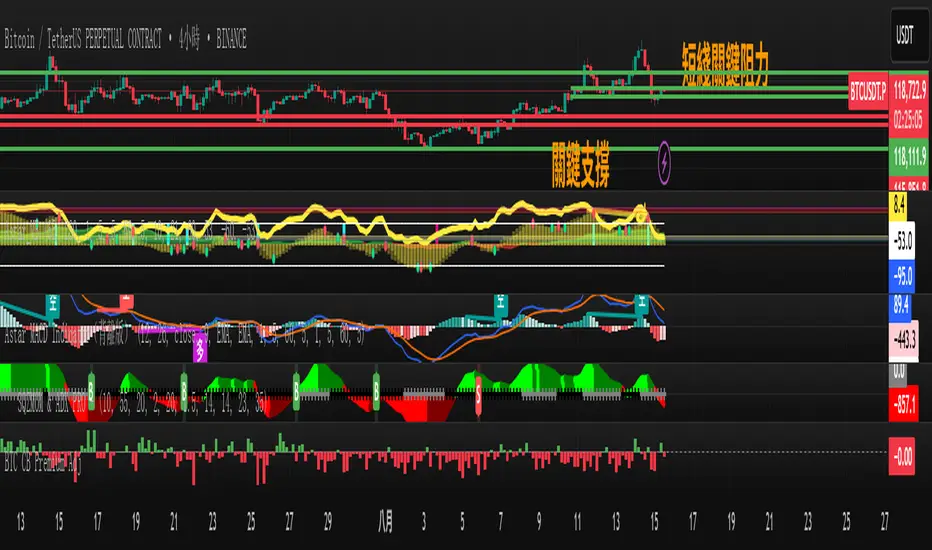Click the pink -443.3 histogram value label

[x=904, y=341]
